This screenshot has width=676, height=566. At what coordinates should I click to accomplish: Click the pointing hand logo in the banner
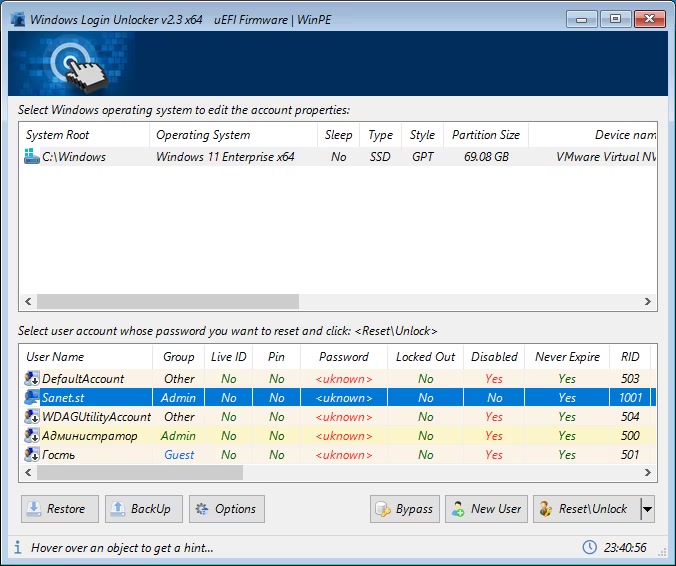pos(78,66)
